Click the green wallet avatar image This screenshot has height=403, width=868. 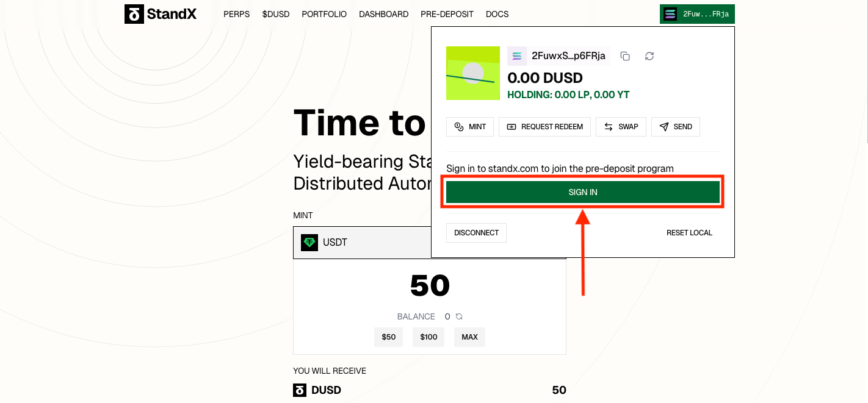point(473,73)
